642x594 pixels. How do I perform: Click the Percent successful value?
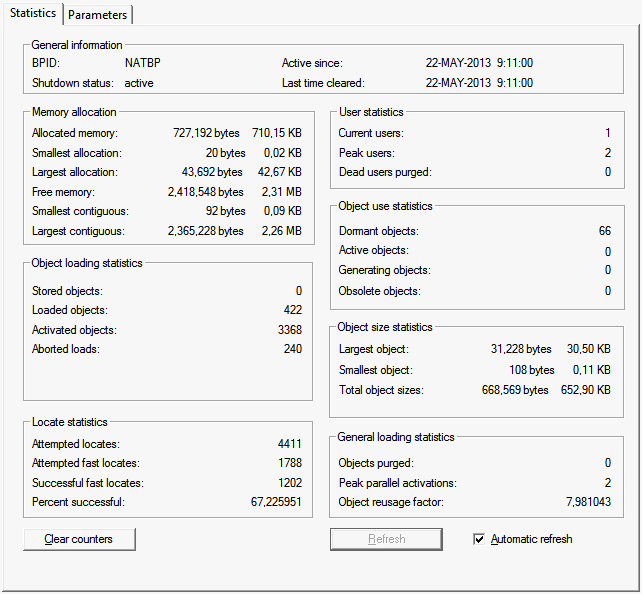pyautogui.click(x=277, y=502)
